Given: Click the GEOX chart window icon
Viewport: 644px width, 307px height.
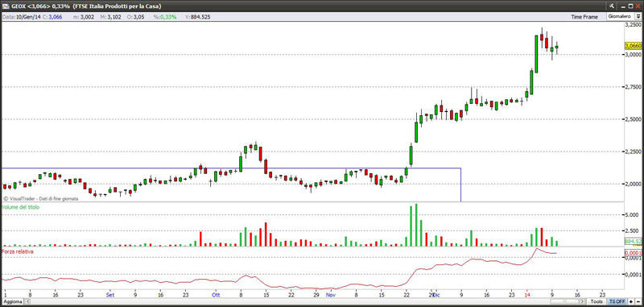Looking at the screenshot, I should [x=6, y=6].
